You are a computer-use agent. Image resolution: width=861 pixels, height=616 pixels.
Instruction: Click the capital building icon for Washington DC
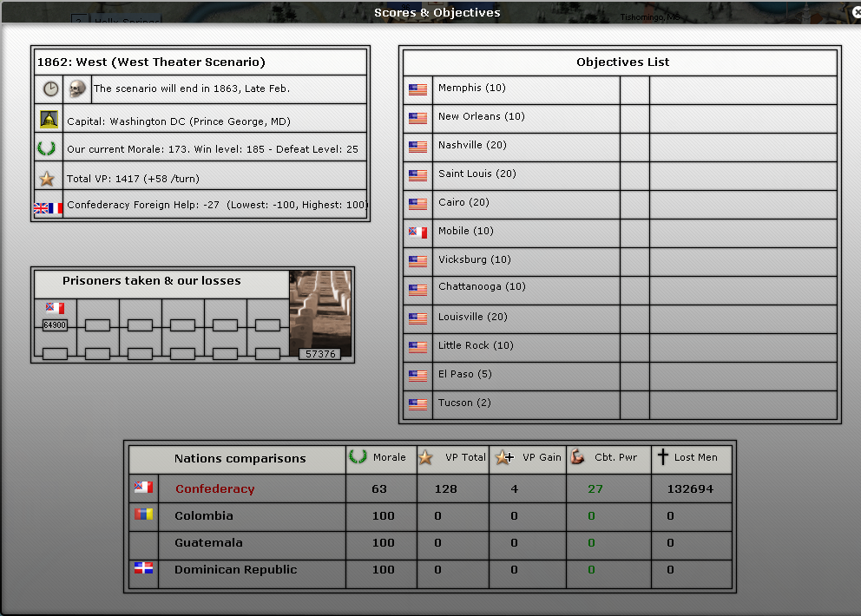point(49,120)
